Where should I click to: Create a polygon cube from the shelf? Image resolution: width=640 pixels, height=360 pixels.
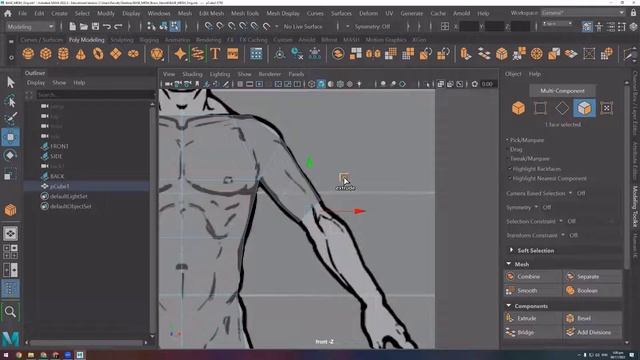point(46,53)
